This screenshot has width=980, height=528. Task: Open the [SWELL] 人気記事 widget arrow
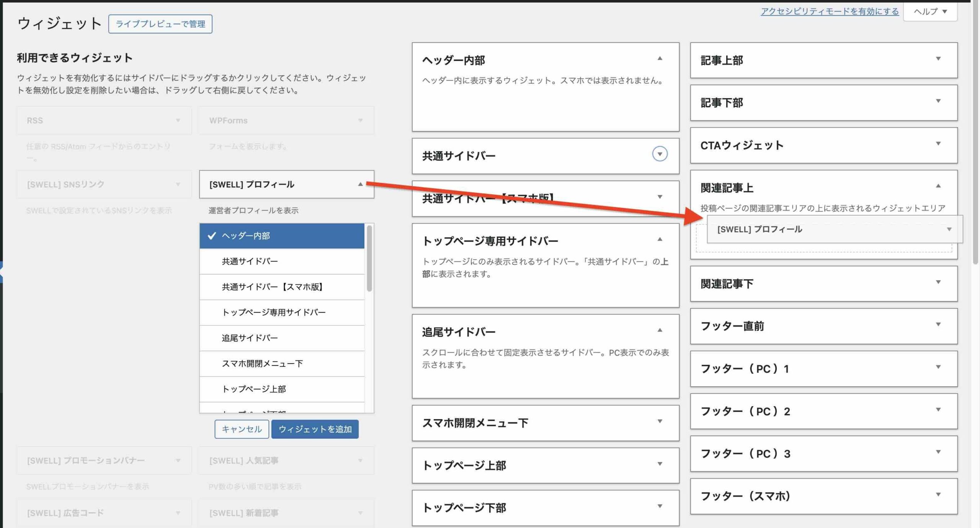[360, 460]
